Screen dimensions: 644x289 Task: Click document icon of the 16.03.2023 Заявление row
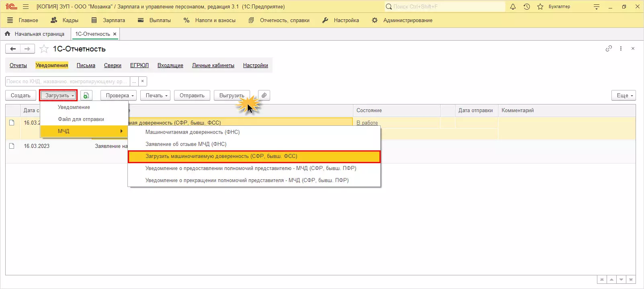click(x=12, y=146)
